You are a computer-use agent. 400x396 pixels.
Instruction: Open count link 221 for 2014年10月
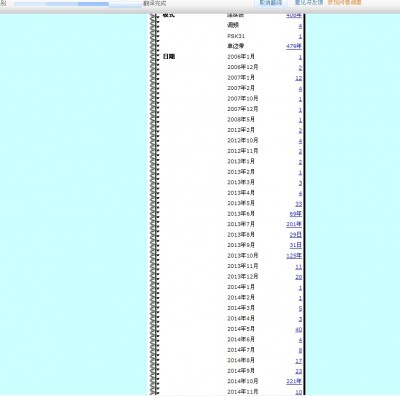pyautogui.click(x=294, y=381)
